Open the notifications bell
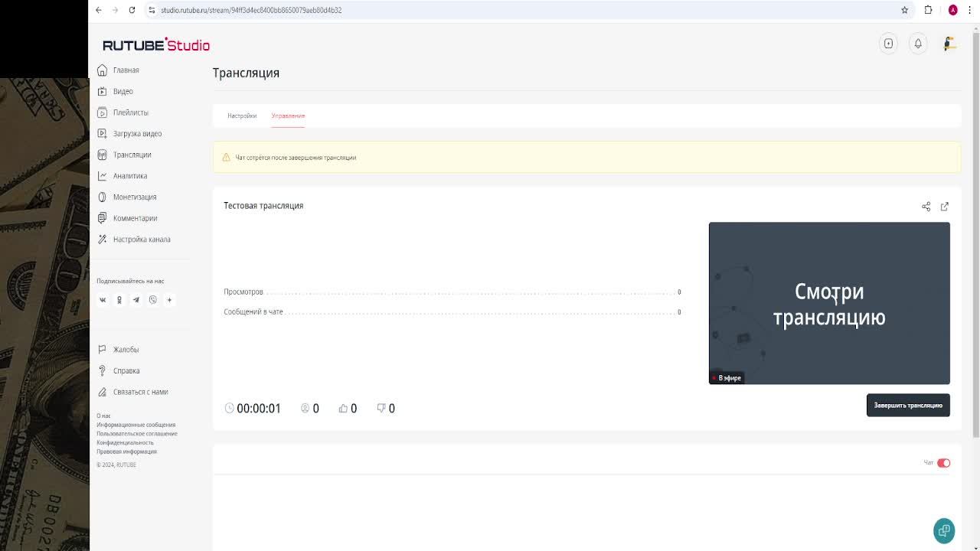980x551 pixels. tap(918, 44)
